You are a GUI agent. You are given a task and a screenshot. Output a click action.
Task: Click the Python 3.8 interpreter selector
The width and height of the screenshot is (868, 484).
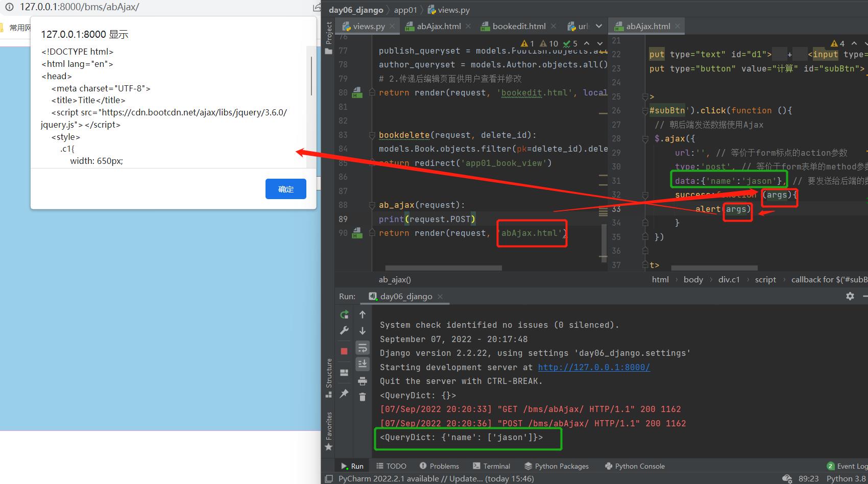[x=847, y=478]
